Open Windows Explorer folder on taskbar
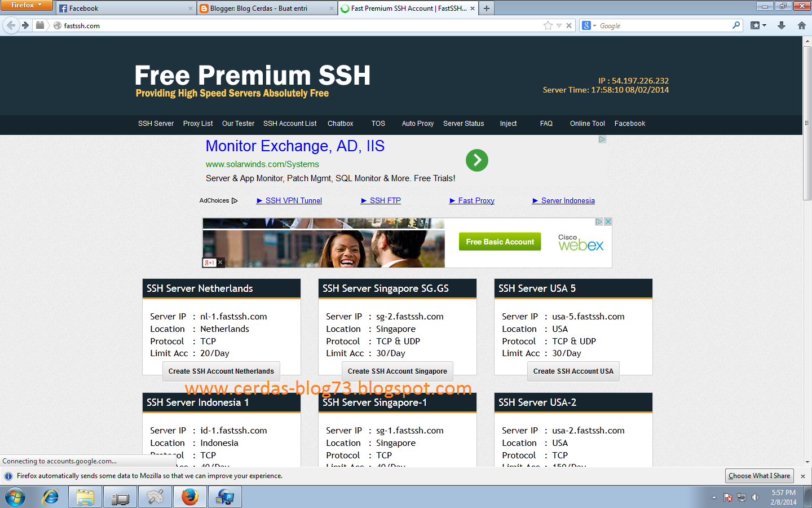This screenshot has height=508, width=812. 85,497
